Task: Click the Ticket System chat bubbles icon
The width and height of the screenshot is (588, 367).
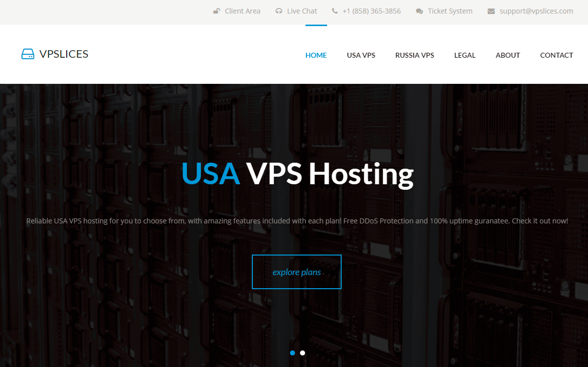Action: [419, 11]
